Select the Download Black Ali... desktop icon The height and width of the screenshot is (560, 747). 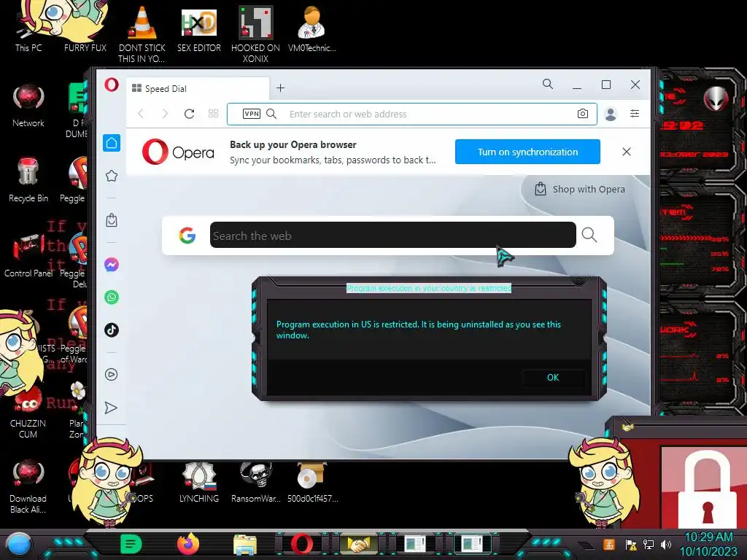[28, 486]
